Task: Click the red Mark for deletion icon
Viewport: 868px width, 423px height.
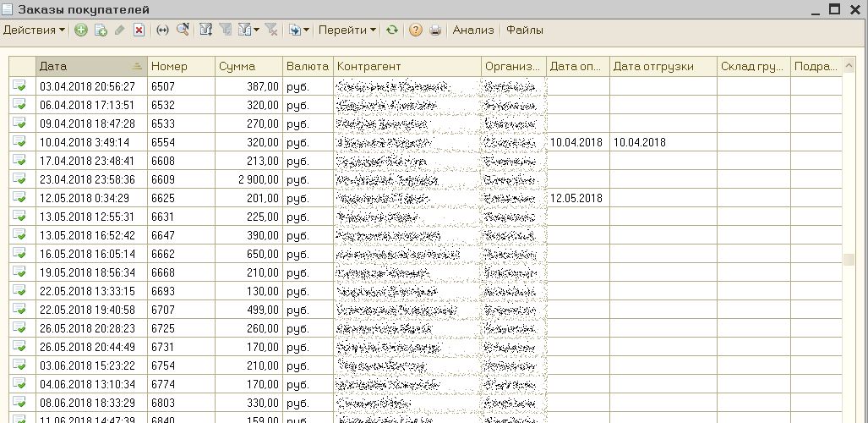Action: 139,30
